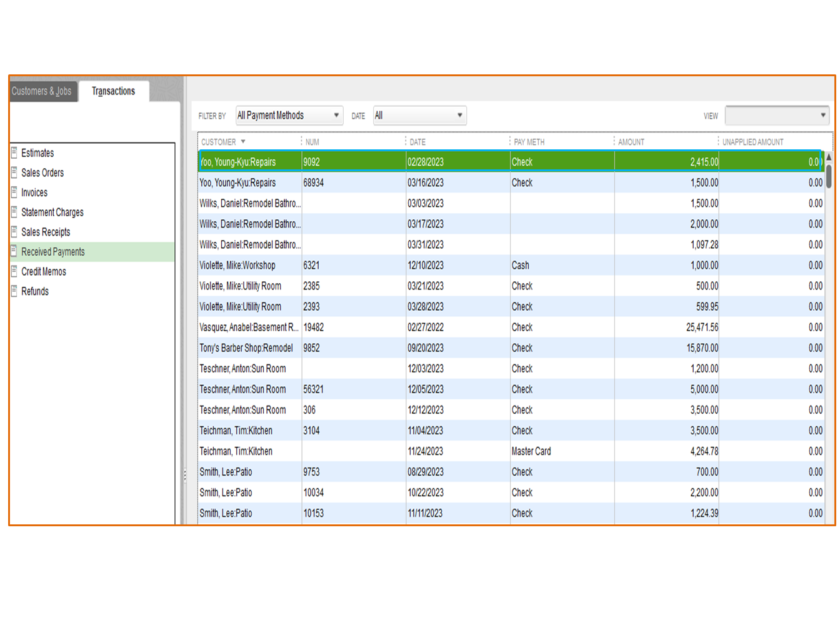The width and height of the screenshot is (840, 630).
Task: Click the Statement Charges document icon
Action: (14, 212)
